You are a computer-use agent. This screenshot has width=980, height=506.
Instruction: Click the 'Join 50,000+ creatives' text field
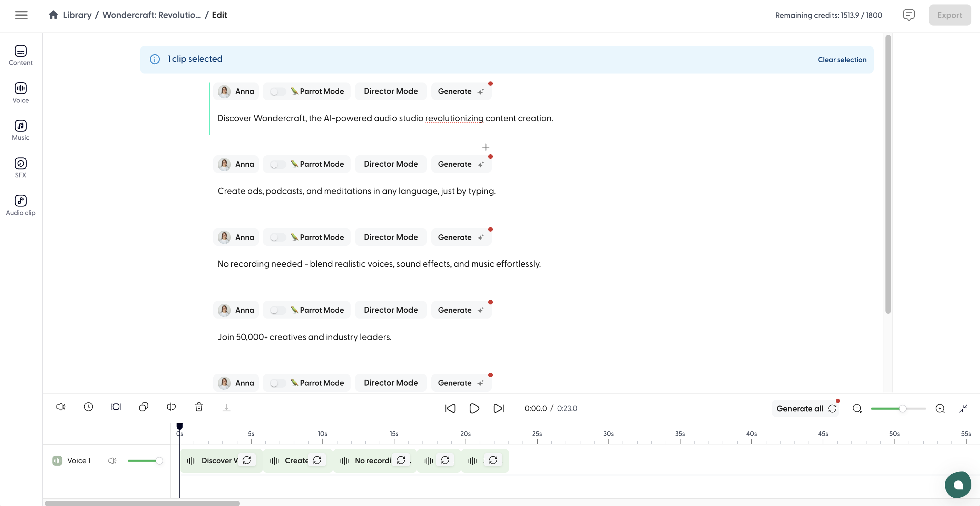tap(304, 337)
